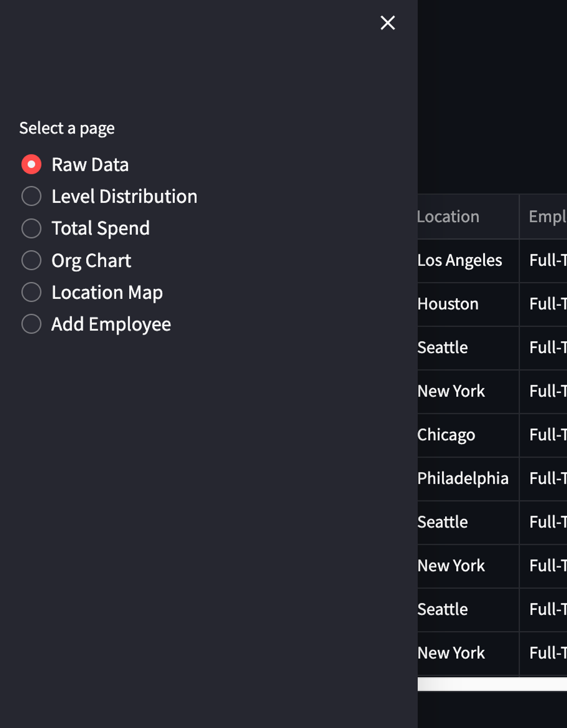
Task: Select the Philadelphia table cell
Action: click(463, 479)
